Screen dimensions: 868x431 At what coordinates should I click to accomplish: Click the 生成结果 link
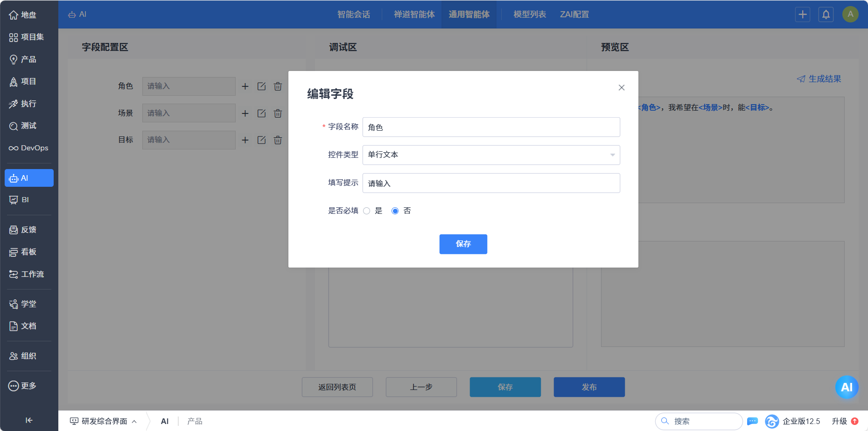(x=819, y=79)
